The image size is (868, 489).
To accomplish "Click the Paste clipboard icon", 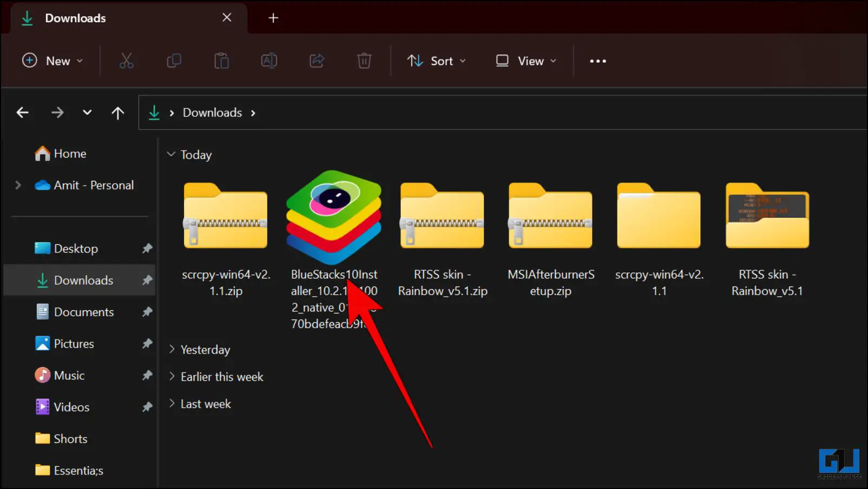I will (x=221, y=61).
